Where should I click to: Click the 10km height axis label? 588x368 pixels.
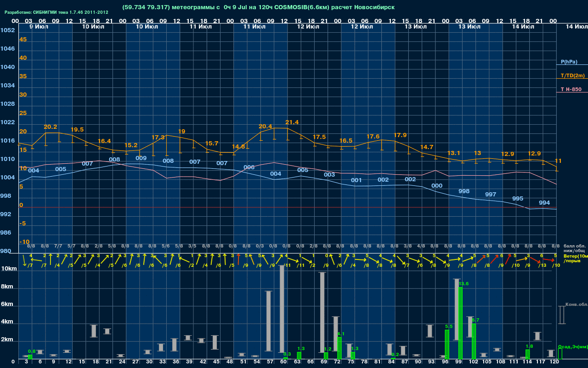[8, 269]
